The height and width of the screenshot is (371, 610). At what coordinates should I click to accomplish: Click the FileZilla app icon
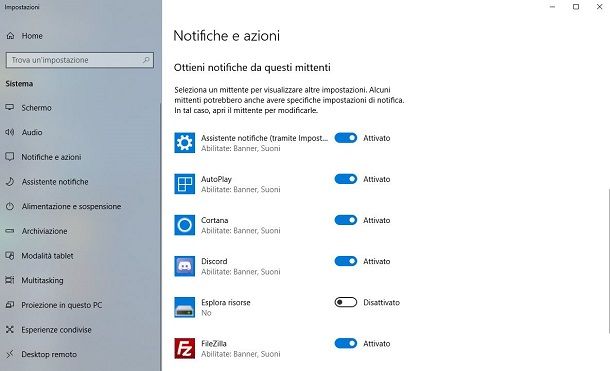click(x=184, y=348)
